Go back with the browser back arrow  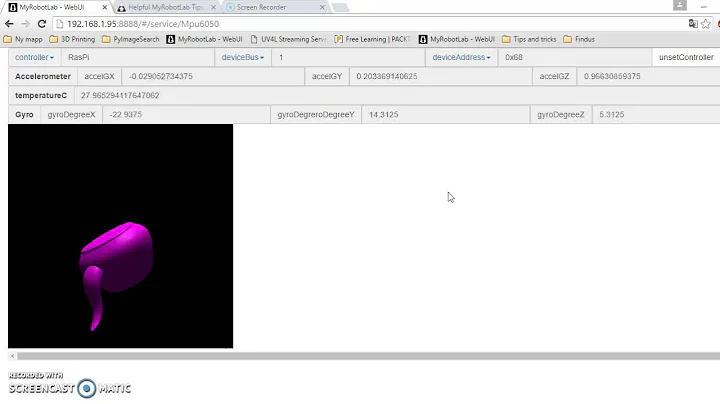pos(9,24)
